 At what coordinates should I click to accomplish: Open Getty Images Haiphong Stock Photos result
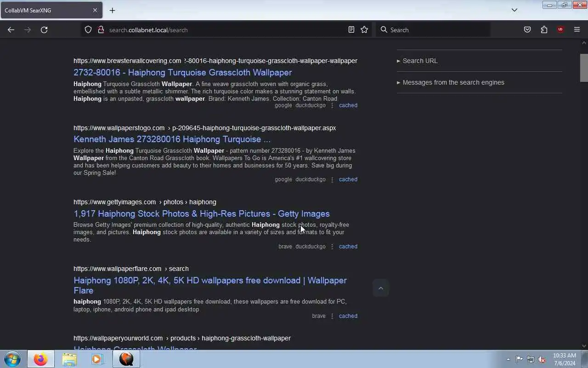pos(201,213)
